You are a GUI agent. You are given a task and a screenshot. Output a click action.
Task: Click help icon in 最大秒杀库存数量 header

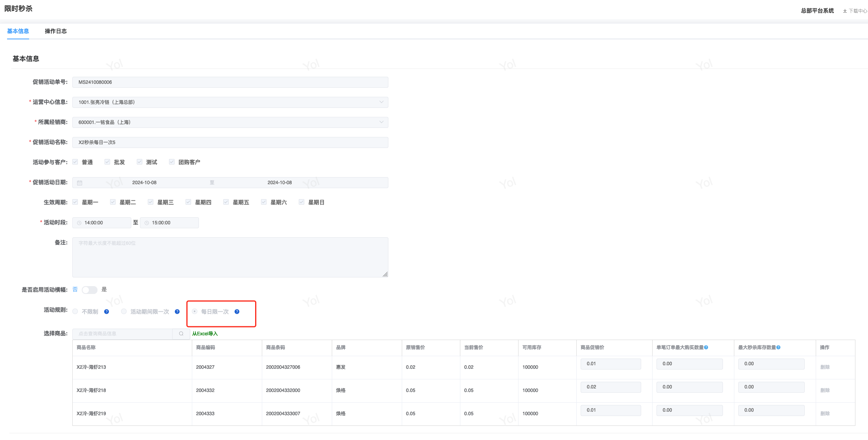coord(779,348)
